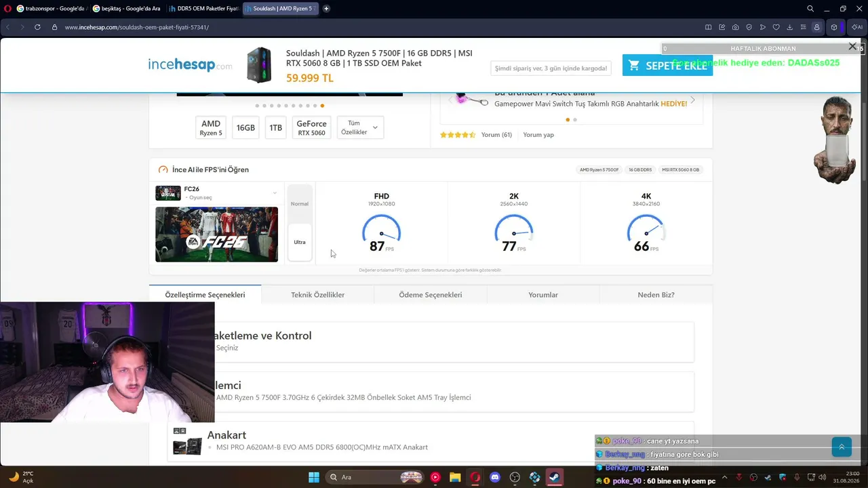Open the FC26 game selection dropdown

(x=216, y=193)
